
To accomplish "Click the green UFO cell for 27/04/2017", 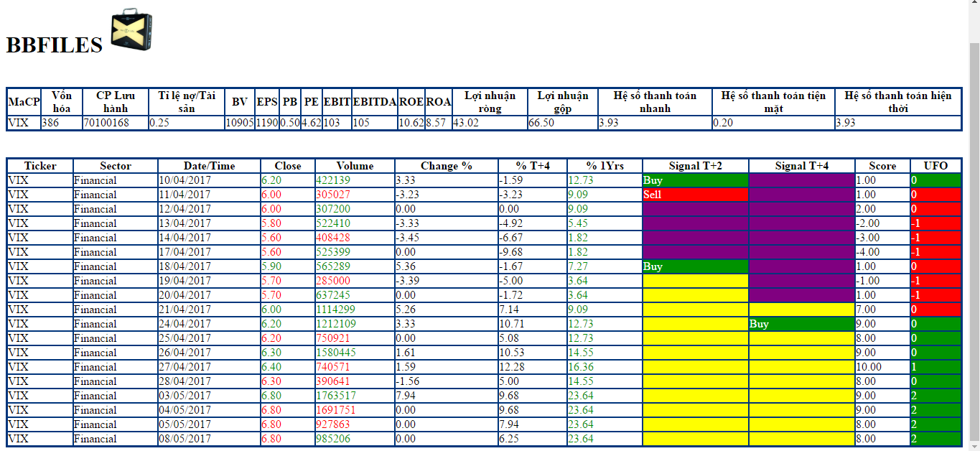I will 935,367.
